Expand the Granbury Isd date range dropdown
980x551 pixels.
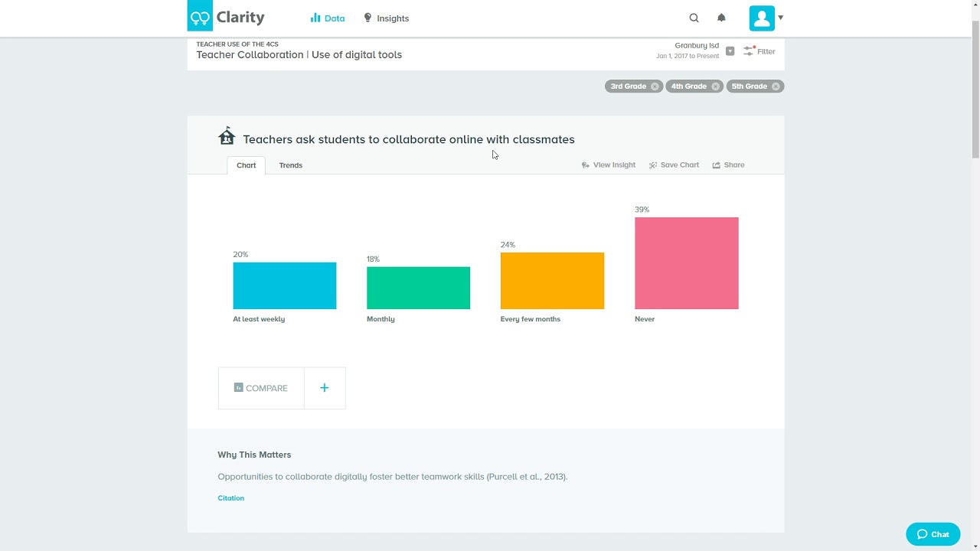pyautogui.click(x=730, y=51)
